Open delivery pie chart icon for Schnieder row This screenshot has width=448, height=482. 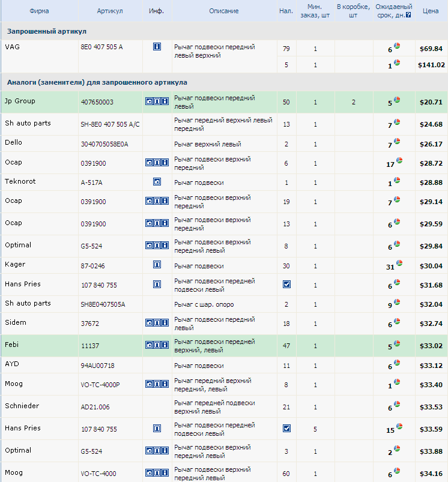point(397,404)
